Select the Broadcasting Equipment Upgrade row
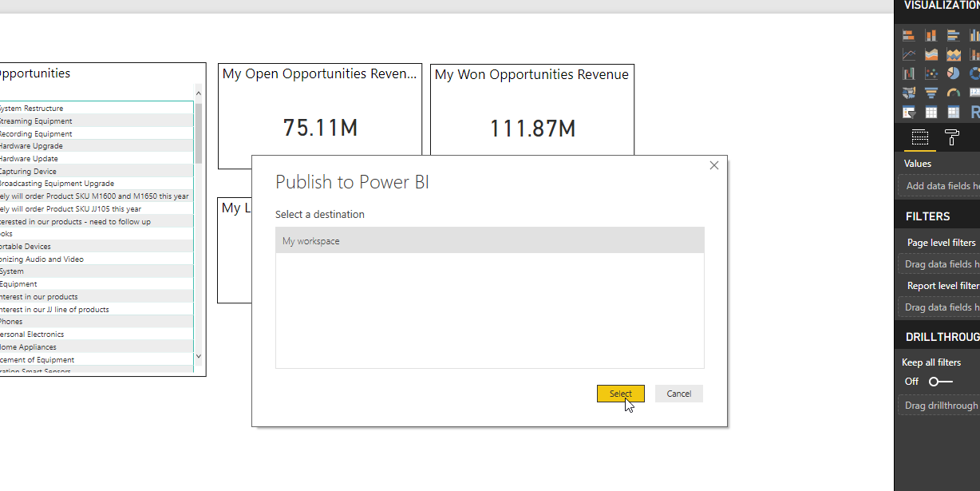Screen dimensions: 980x491 pos(97,183)
